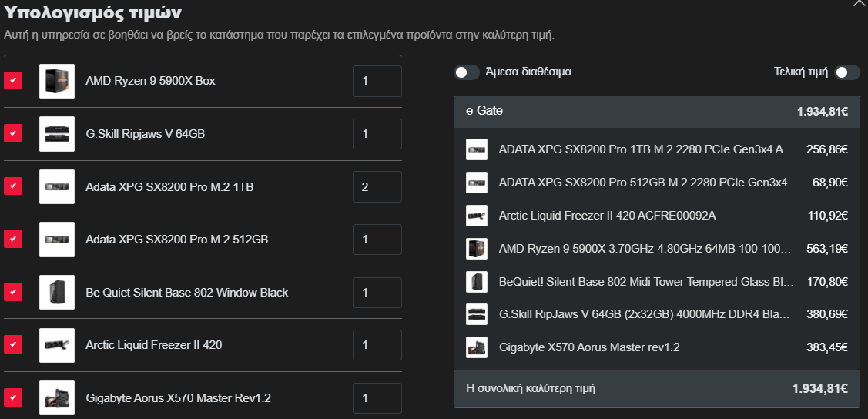Uncheck the Adata XPG SX8200 Pro 512GB checkbox
This screenshot has height=419, width=868.
tap(13, 239)
